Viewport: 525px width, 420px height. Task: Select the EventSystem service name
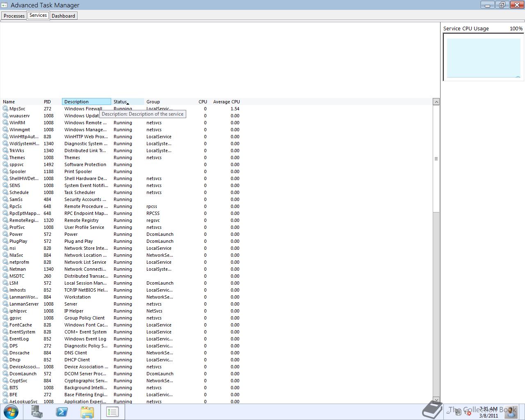pyautogui.click(x=22, y=332)
